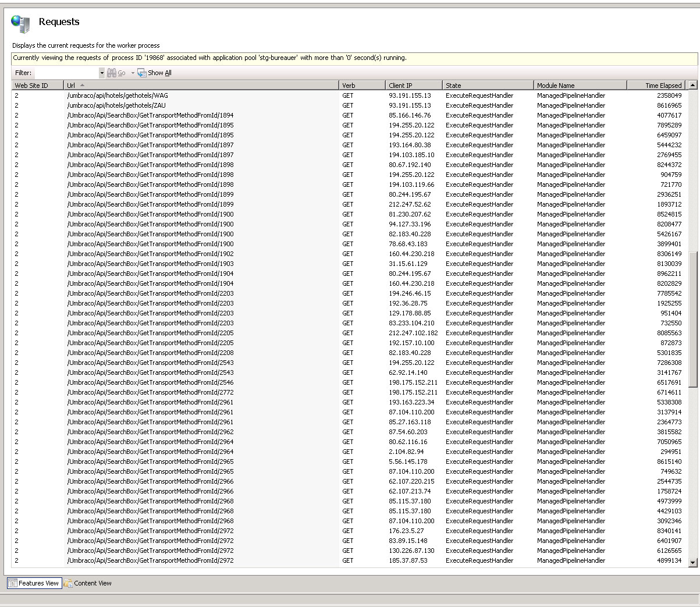700x607 pixels.
Task: Select the GetTransportMethodFromId/2962 request URL
Action: click(x=150, y=432)
